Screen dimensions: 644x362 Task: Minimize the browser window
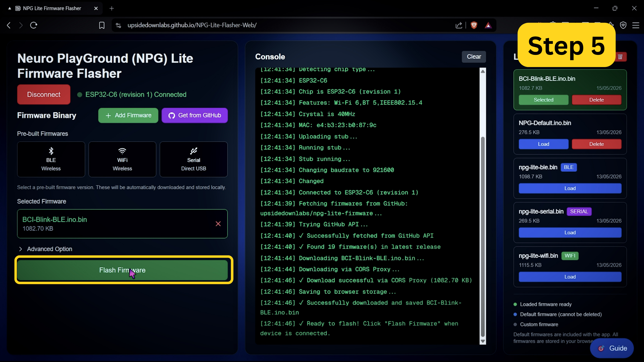pyautogui.click(x=596, y=8)
